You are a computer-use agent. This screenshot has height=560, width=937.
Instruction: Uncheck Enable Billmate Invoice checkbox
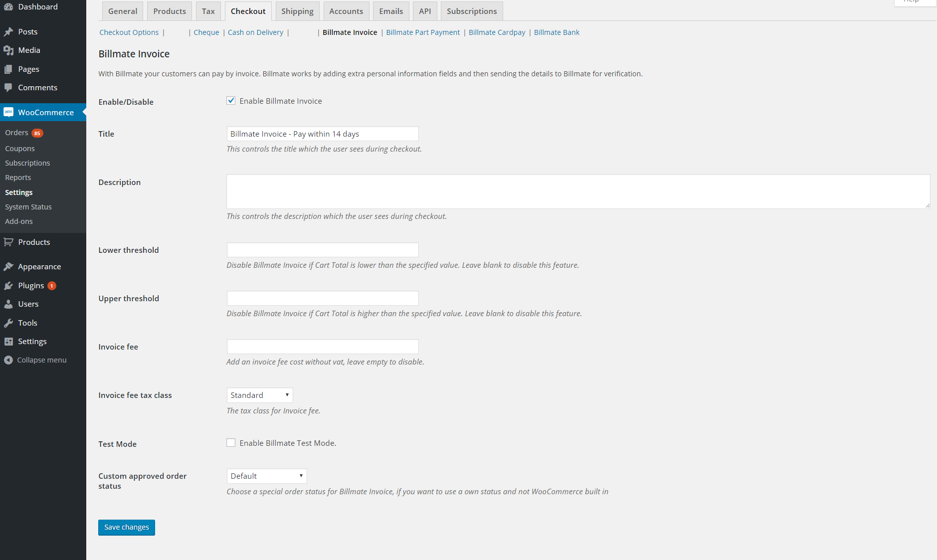[x=231, y=101]
